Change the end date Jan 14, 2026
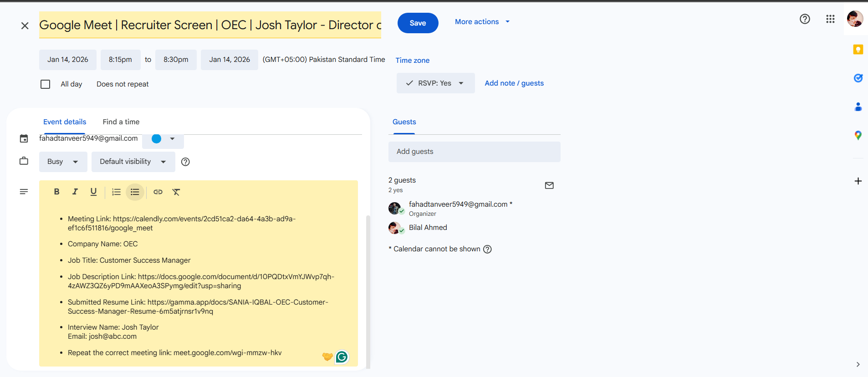The width and height of the screenshot is (868, 377). click(230, 60)
